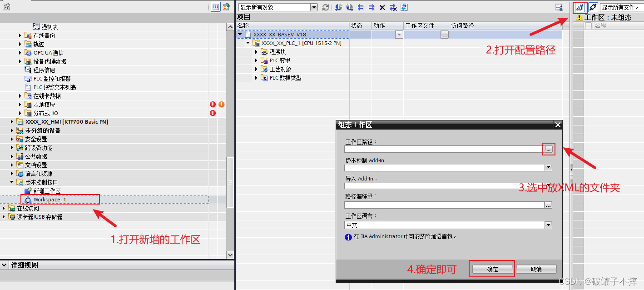The image size is (644, 290).
Task: Click the arrows-with-X toolbar icon
Action: coord(393,7)
